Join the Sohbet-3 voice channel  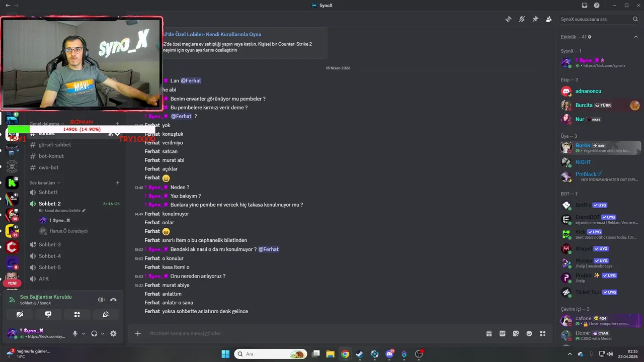(74, 244)
